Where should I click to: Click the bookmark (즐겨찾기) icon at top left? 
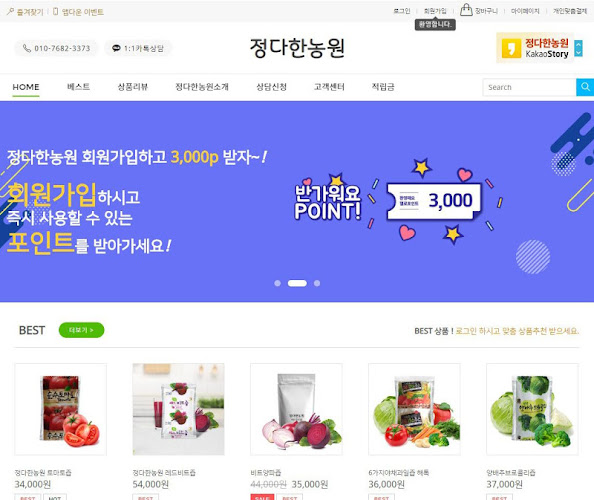click(x=10, y=11)
